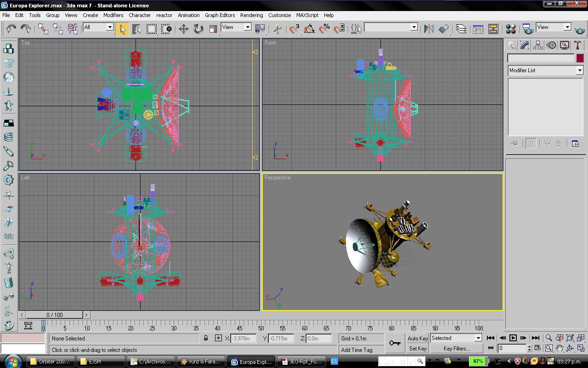Image resolution: width=588 pixels, height=368 pixels.
Task: Activate the Select and Move tool
Action: tap(183, 29)
